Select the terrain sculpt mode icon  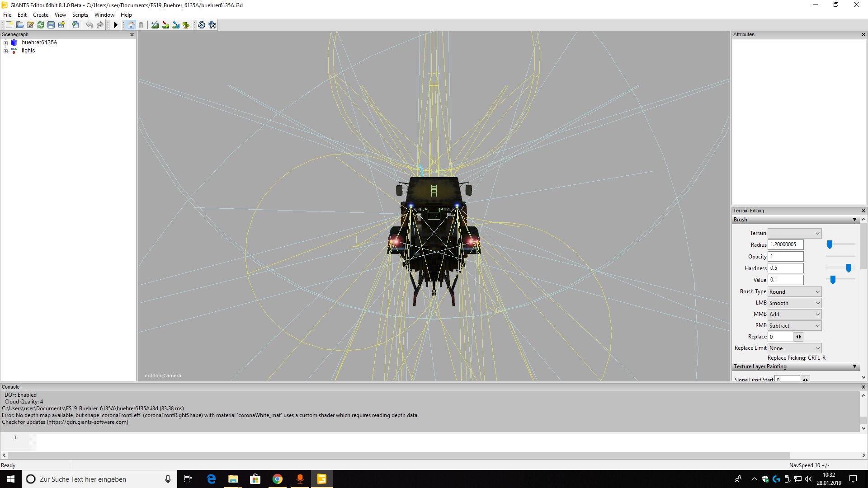(155, 25)
